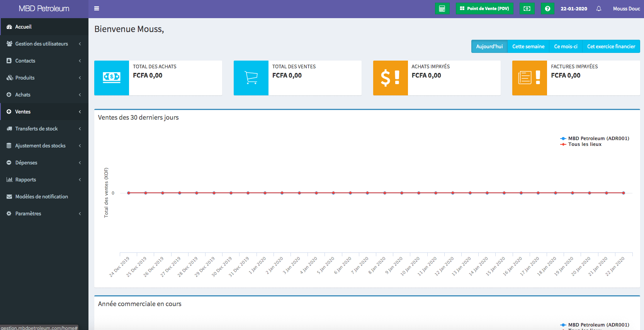Click the blue Total des Achats money icon
The image size is (644, 330).
coord(112,78)
